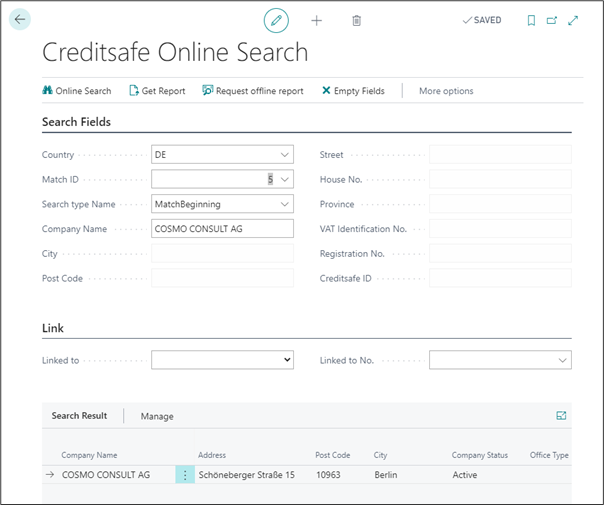Open the Match ID dropdown
604x505 pixels.
[x=285, y=180]
